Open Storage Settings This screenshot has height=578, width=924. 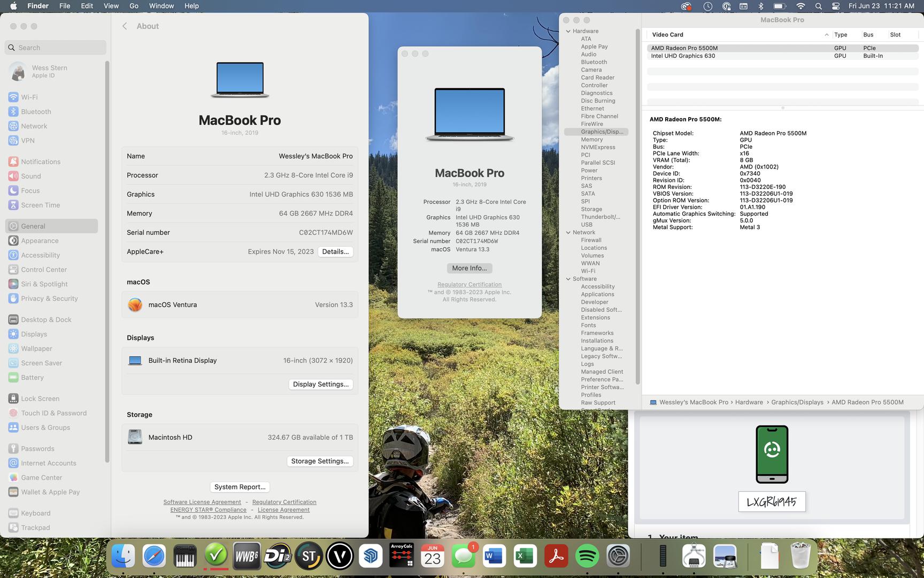click(x=320, y=461)
